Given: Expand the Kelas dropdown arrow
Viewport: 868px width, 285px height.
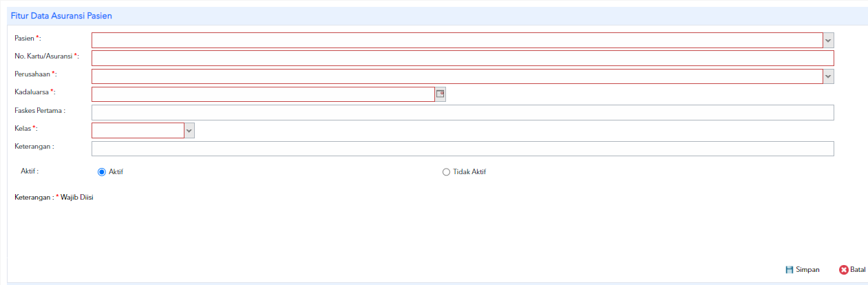Looking at the screenshot, I should pyautogui.click(x=189, y=130).
